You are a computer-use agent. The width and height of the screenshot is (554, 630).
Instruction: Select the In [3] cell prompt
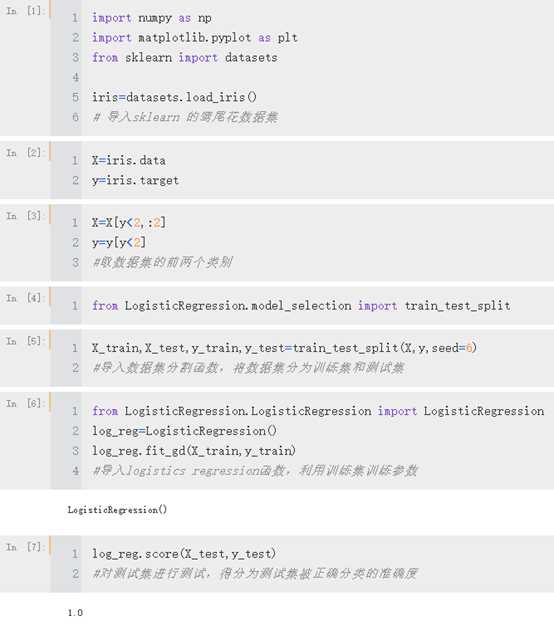(24, 216)
